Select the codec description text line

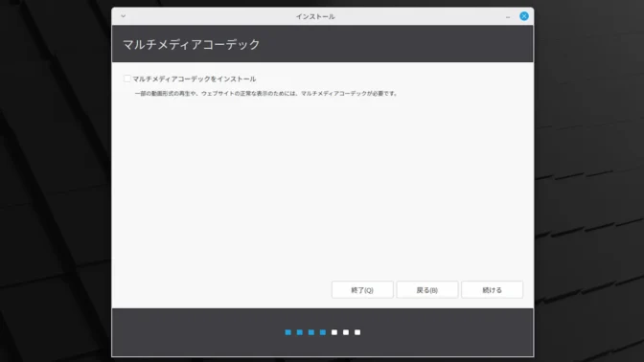click(266, 94)
